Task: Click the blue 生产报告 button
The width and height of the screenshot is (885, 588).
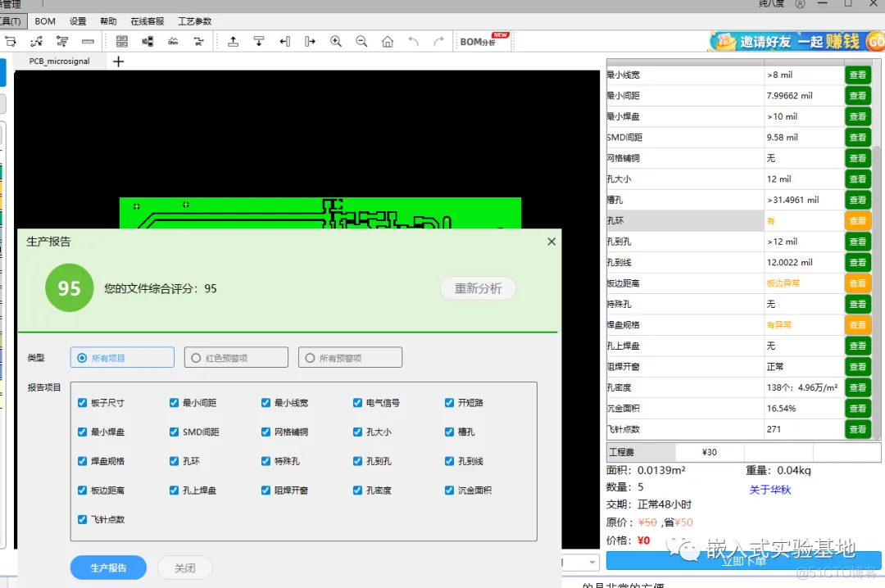Action: coord(108,568)
